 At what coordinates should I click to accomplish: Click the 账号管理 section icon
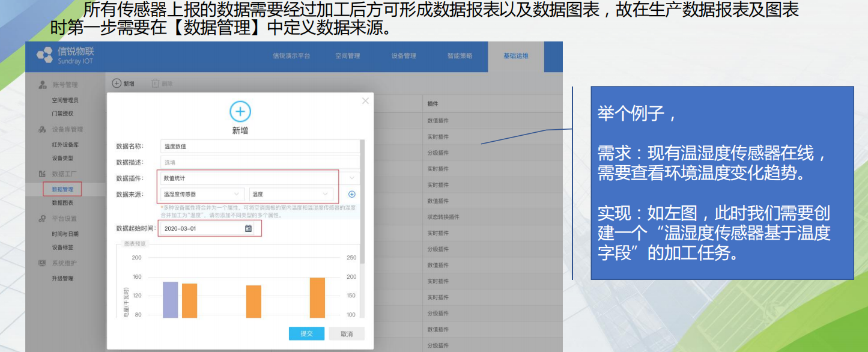[x=42, y=85]
